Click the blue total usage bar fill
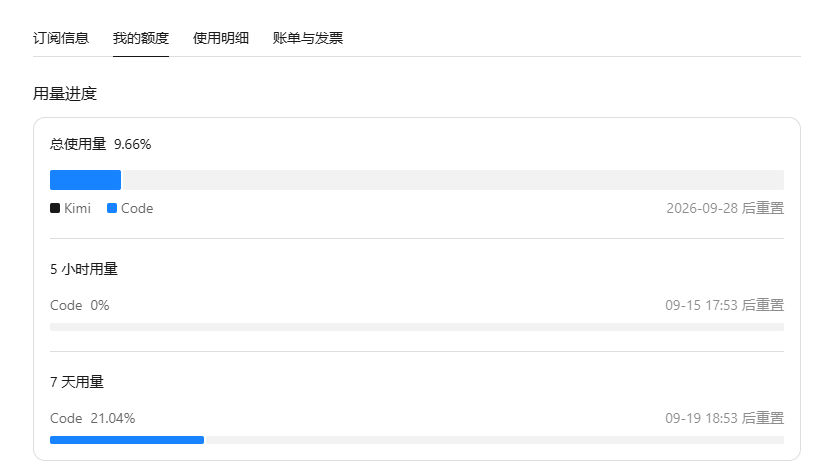This screenshot has height=476, width=839. tap(86, 180)
